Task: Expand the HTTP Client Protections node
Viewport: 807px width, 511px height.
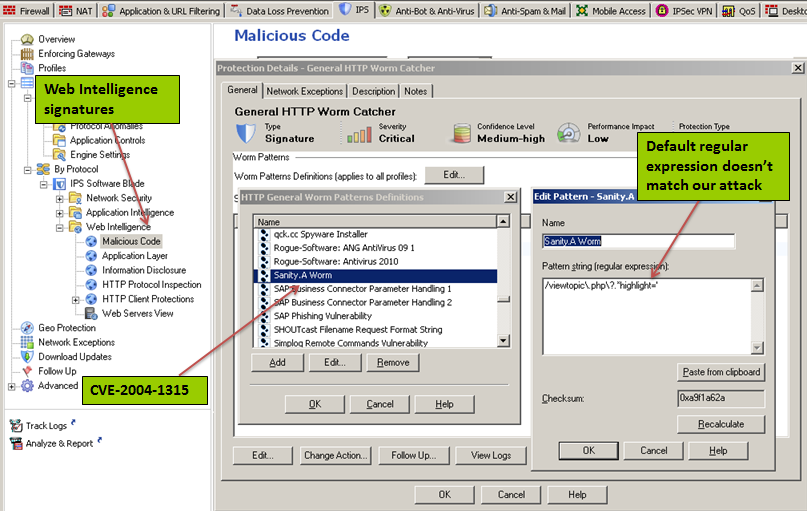Action: point(76,299)
